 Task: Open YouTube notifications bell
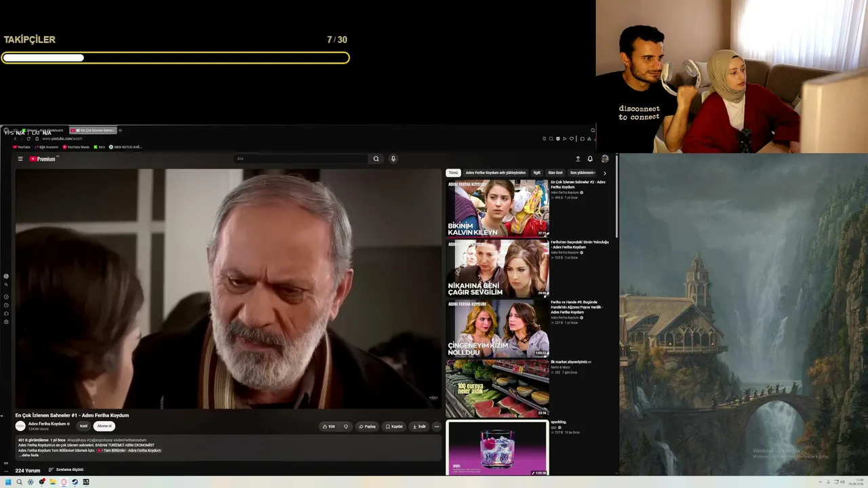click(590, 159)
